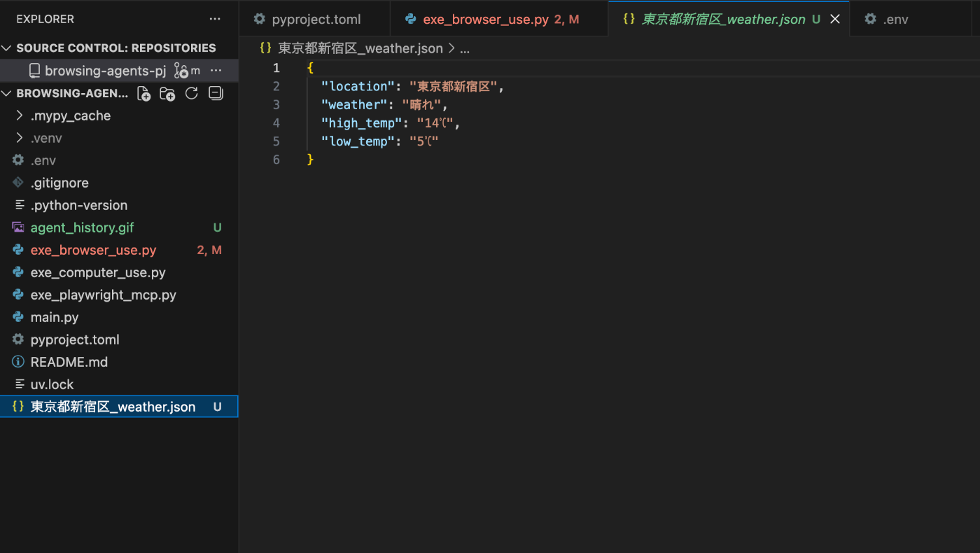
Task: Click the EXPLORER panel title
Action: tap(45, 19)
